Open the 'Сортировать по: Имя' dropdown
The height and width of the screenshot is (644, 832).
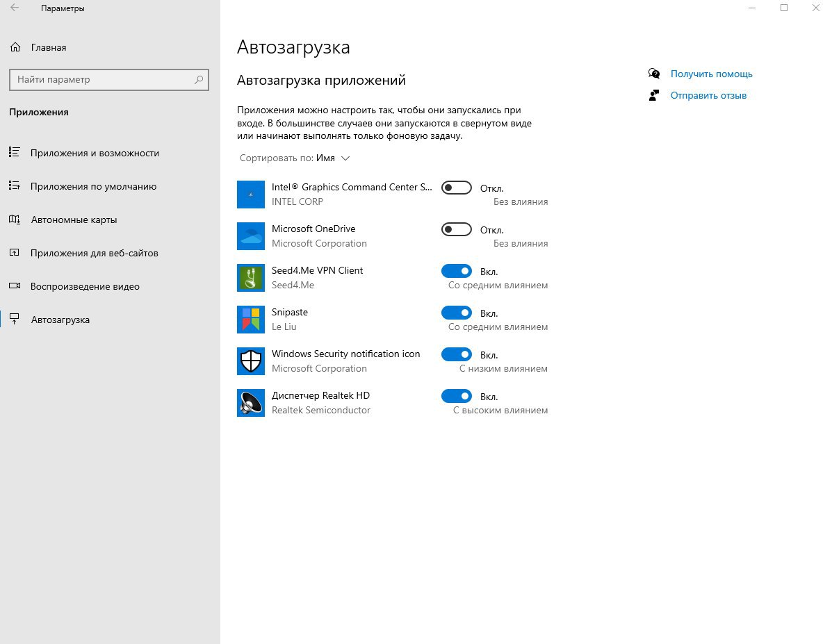click(x=295, y=158)
